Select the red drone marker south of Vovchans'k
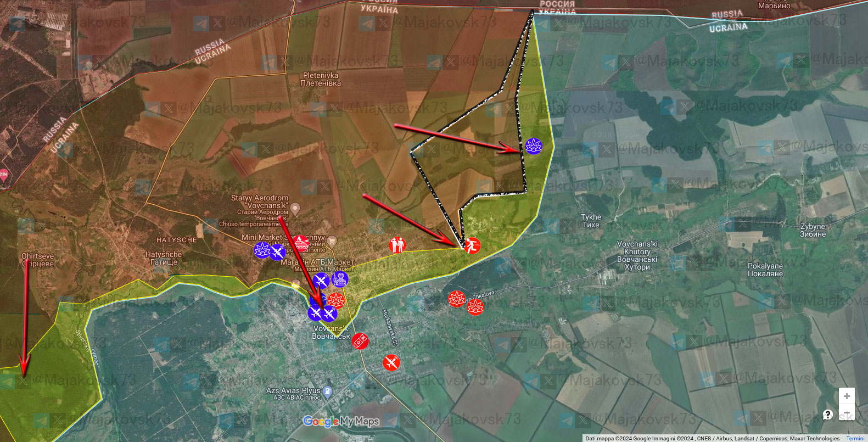 [x=391, y=363]
